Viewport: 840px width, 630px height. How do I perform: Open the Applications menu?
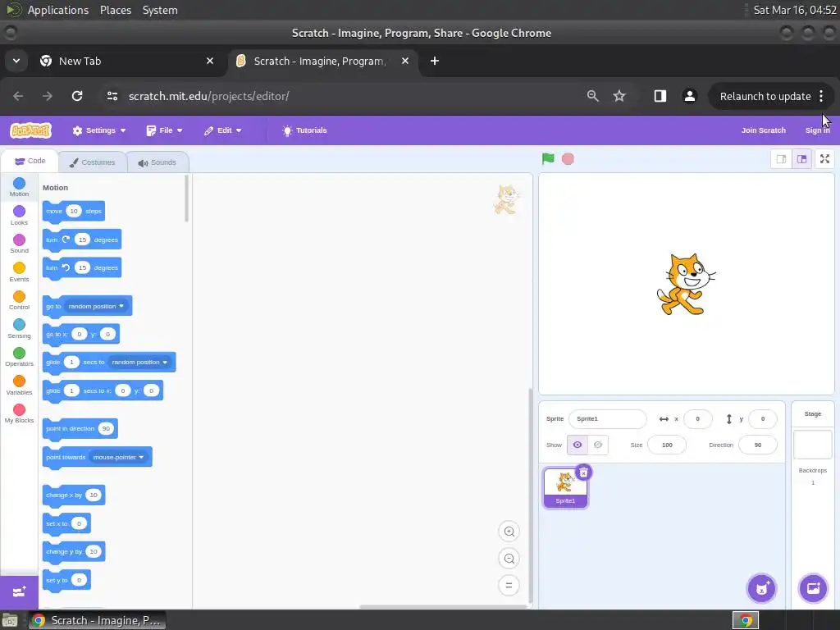click(58, 10)
